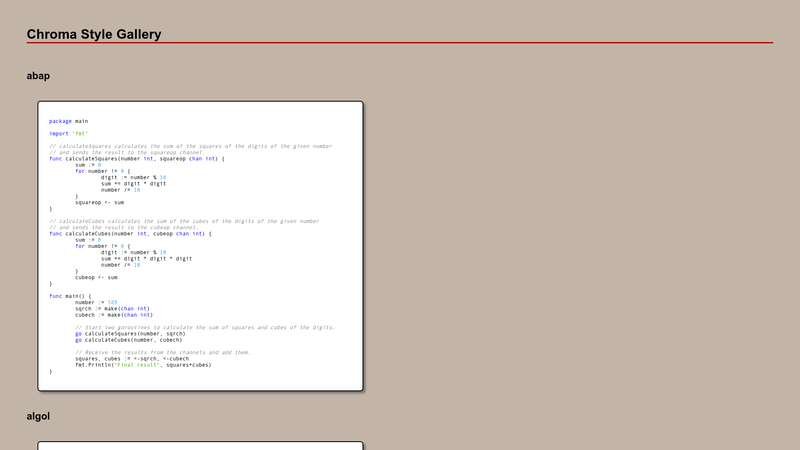The image size is (800, 450).
Task: Click the 'go calculateSquares(number, sqrch)' line
Action: tap(131, 334)
